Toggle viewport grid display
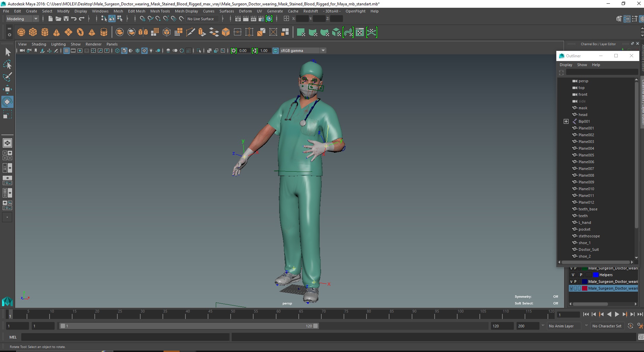This screenshot has width=644, height=352. (x=66, y=51)
